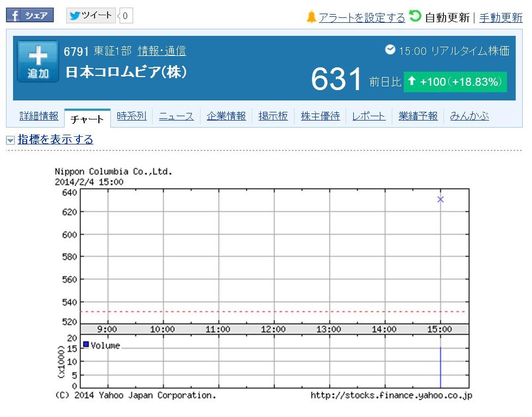Open the 詳細情報 tab
Viewport: 532px width, 417px height.
coord(39,116)
